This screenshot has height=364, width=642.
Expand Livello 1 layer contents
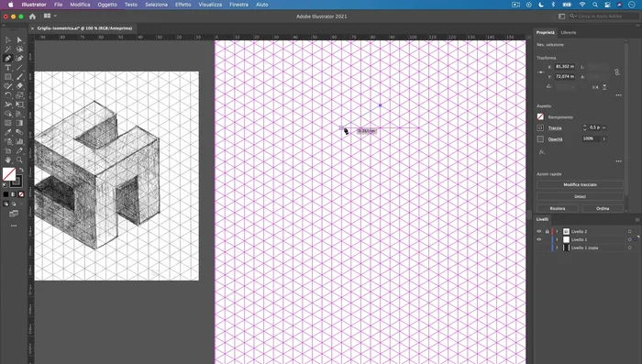coord(557,239)
